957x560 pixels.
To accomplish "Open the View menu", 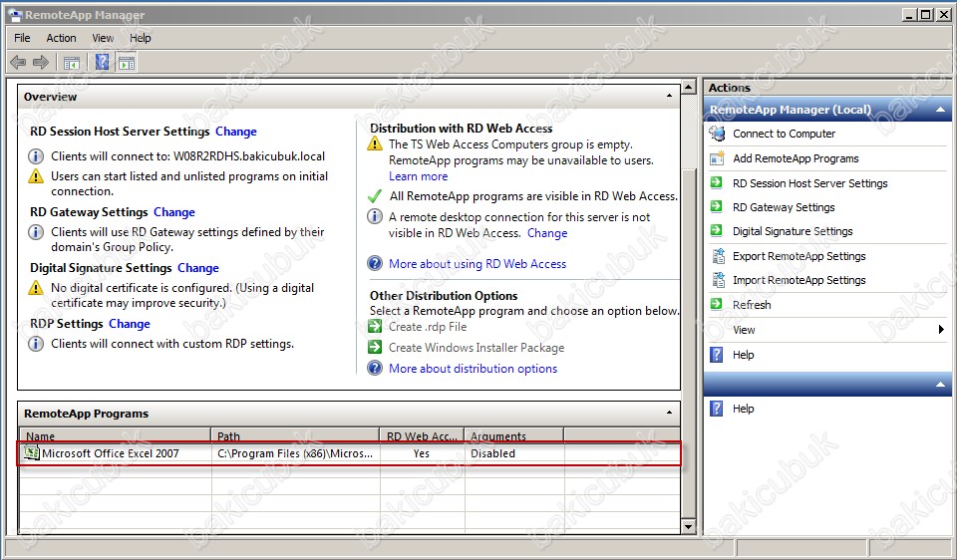I will pyautogui.click(x=103, y=38).
